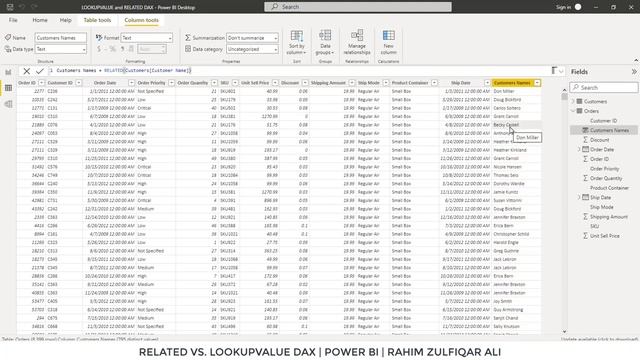Open the Help ribbon tab
The image size is (640, 360).
(x=65, y=20)
